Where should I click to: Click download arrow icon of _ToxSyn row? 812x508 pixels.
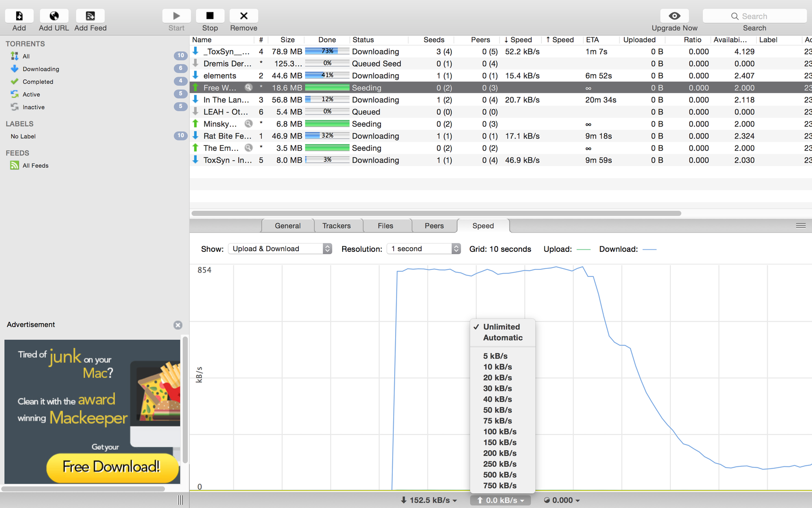pyautogui.click(x=195, y=51)
